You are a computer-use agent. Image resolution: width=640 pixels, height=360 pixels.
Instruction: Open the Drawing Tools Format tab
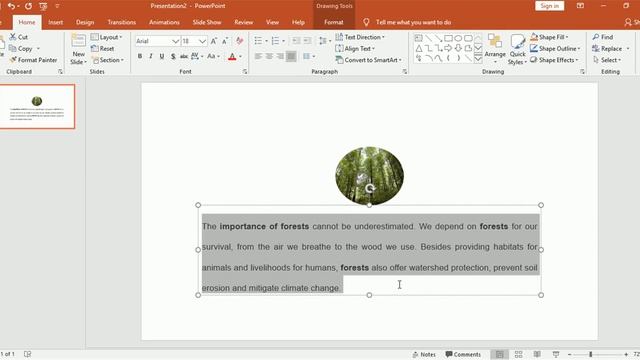point(334,22)
